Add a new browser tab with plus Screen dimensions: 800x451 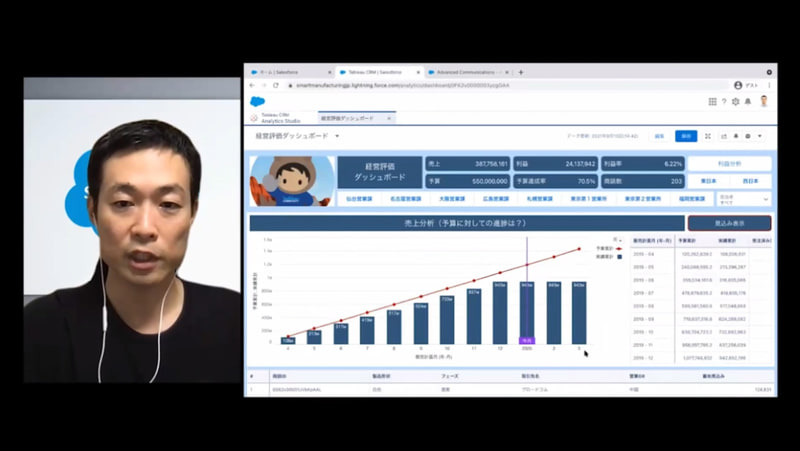(x=520, y=72)
